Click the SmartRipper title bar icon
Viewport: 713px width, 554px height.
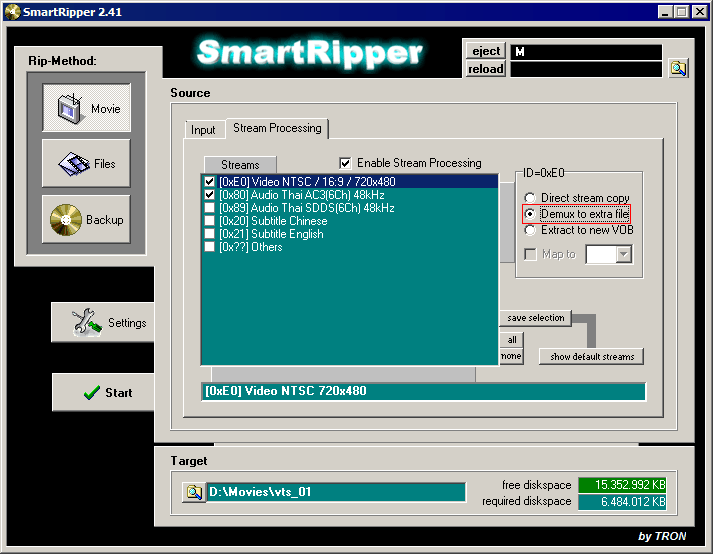(13, 12)
